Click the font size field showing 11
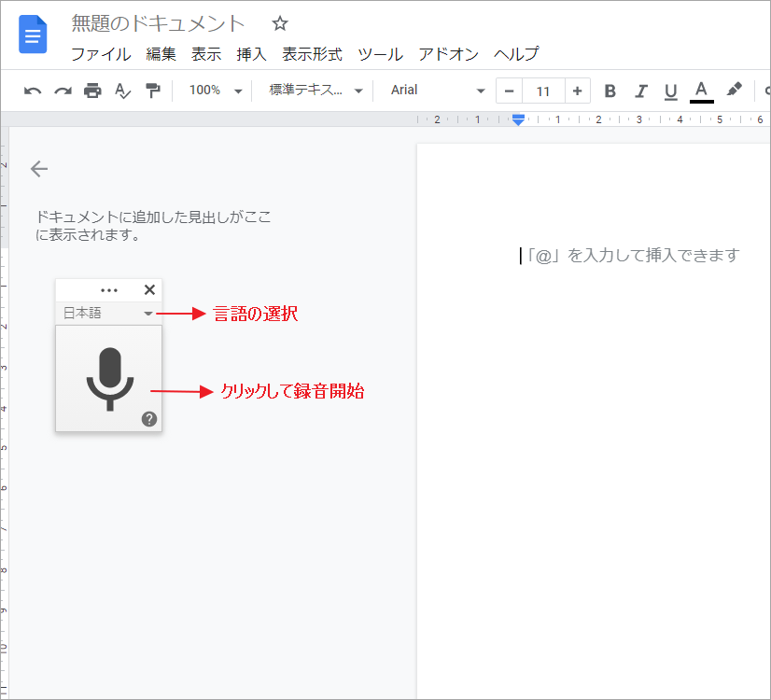The height and width of the screenshot is (700, 771). click(x=543, y=91)
